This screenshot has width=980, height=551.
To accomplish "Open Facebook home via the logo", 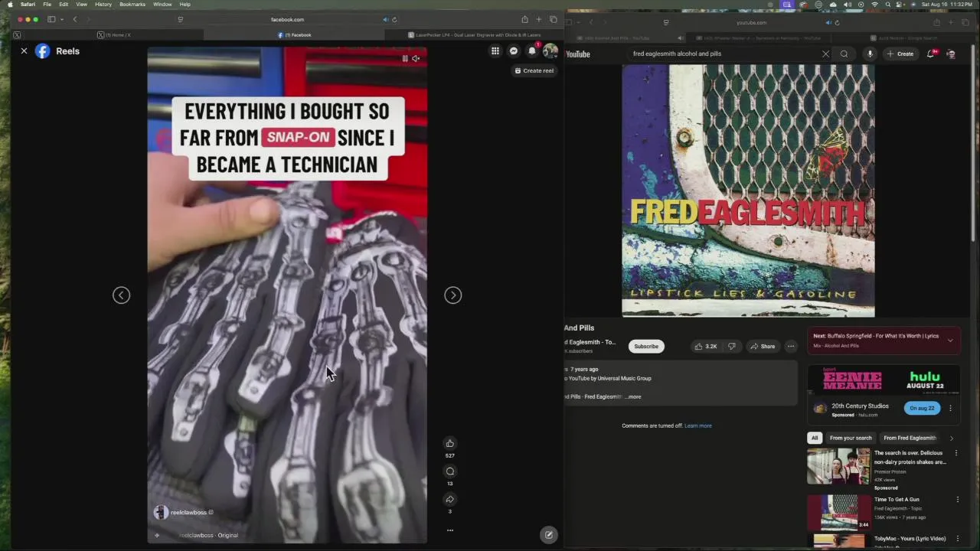I will pos(43,51).
